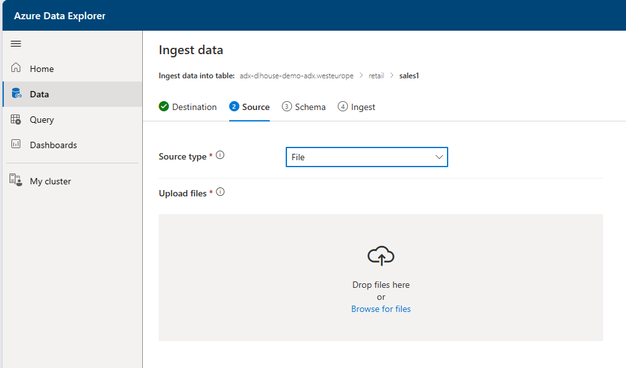
Task: Switch to the Destination step tab
Action: coord(188,107)
